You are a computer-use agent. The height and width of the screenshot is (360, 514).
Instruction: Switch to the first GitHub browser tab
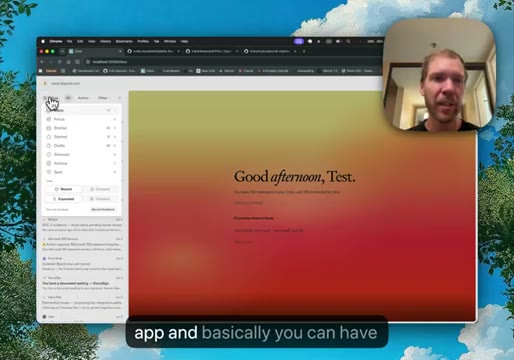(153, 51)
